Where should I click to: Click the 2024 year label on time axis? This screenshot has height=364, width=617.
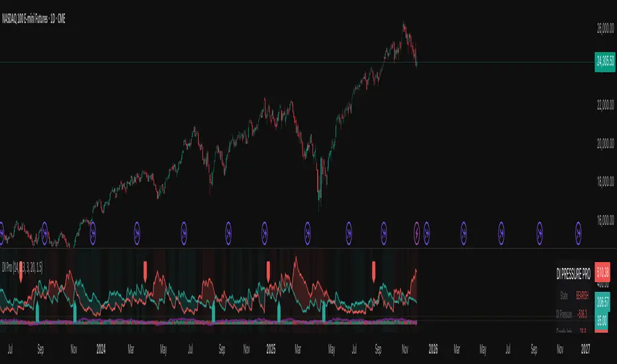[x=101, y=349]
